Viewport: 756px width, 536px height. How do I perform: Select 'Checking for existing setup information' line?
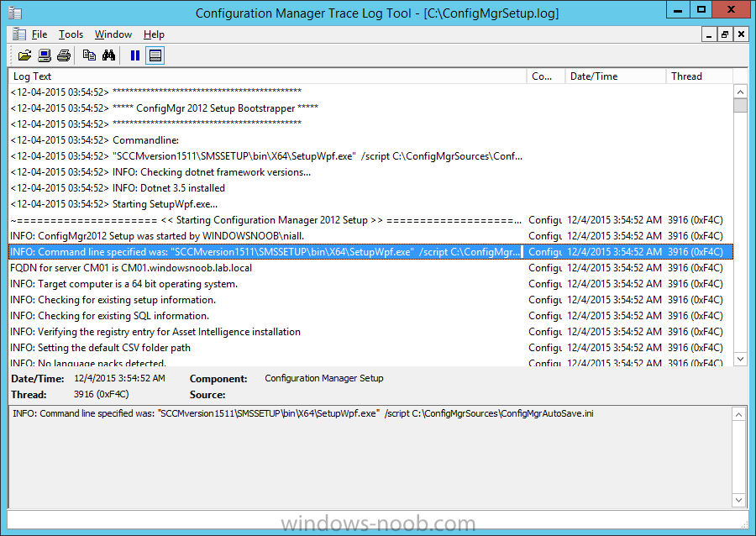(371, 299)
